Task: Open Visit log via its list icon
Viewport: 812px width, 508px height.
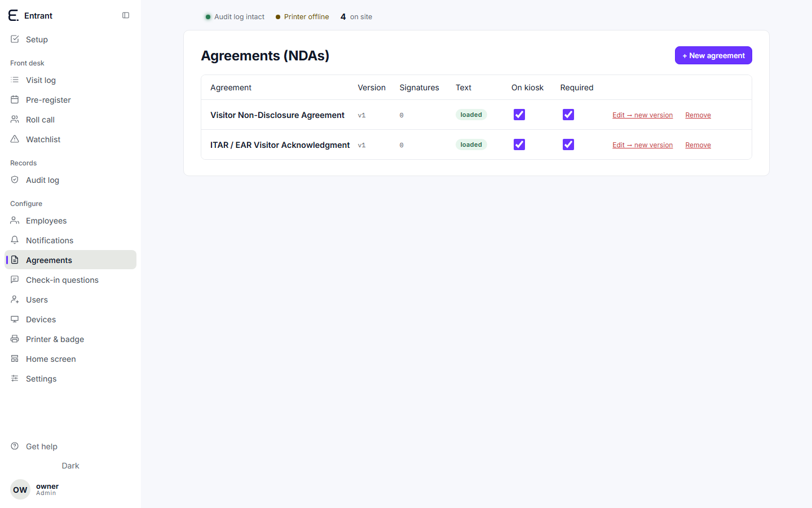Action: pyautogui.click(x=15, y=80)
